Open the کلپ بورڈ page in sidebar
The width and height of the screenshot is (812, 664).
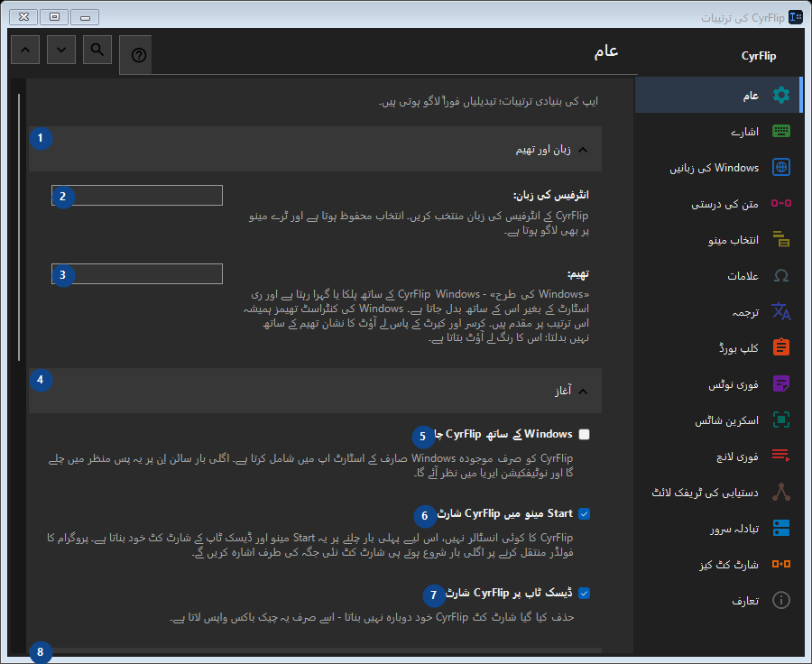tap(718, 347)
